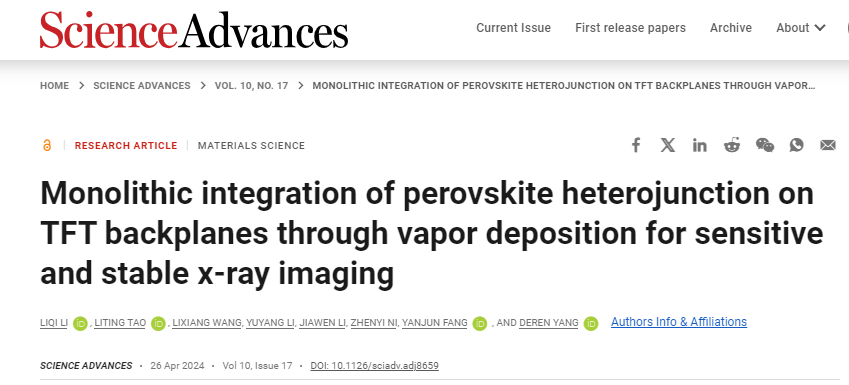Image resolution: width=849 pixels, height=385 pixels.
Task: Click the Science Advances logo
Action: [194, 30]
